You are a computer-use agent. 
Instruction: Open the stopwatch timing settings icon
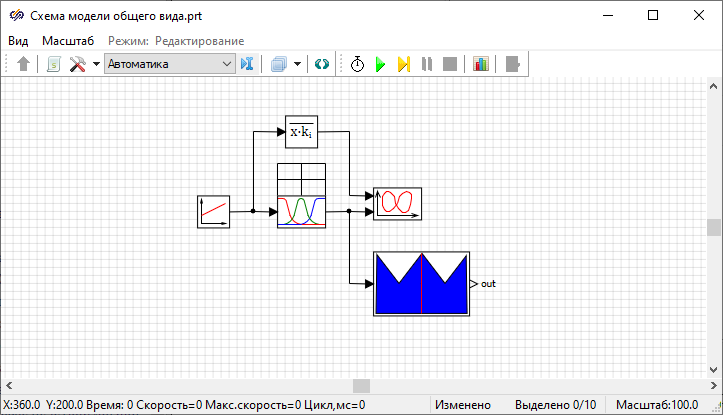[357, 64]
